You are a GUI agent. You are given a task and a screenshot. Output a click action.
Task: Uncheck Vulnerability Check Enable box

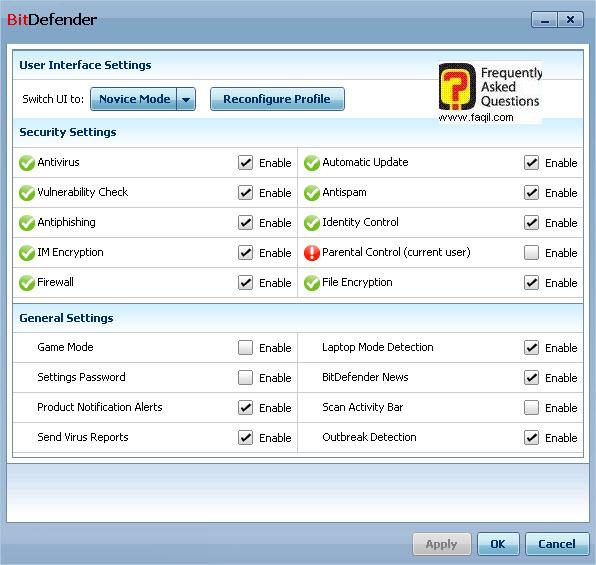pyautogui.click(x=246, y=193)
